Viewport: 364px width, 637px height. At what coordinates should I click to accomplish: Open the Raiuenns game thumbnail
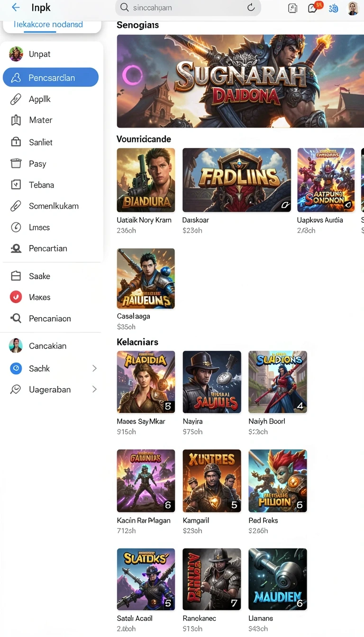click(146, 279)
